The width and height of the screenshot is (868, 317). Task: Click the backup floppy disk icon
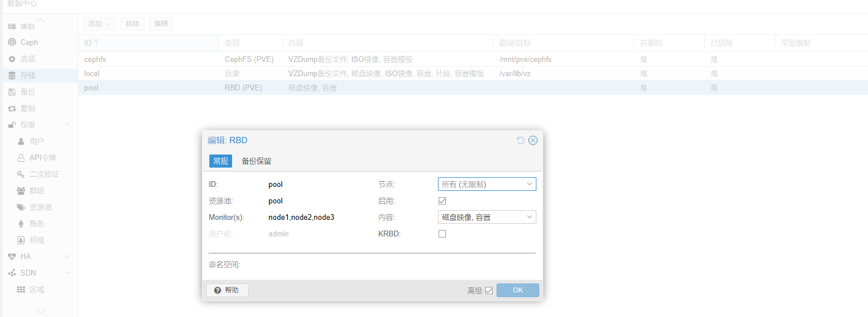click(12, 92)
